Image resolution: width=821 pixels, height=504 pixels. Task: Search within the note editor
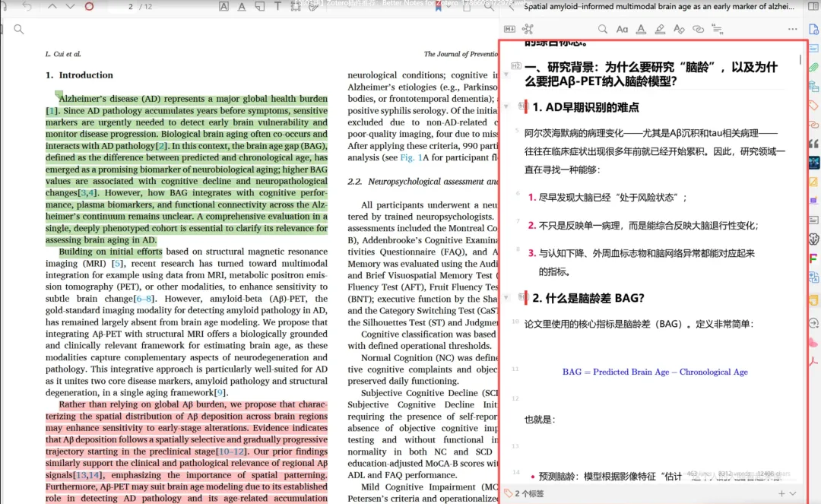point(603,30)
